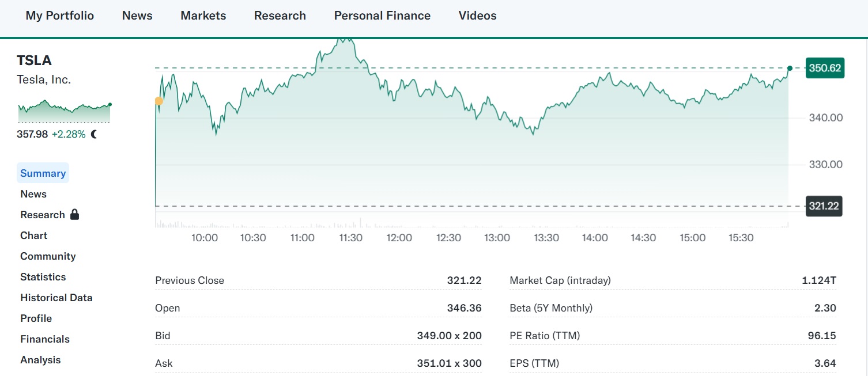Open the Markets section in the top navigation

point(203,16)
